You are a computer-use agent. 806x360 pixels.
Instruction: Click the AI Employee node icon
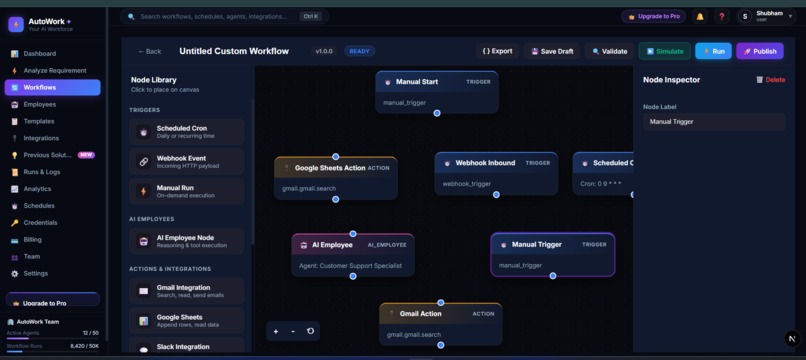pyautogui.click(x=304, y=245)
